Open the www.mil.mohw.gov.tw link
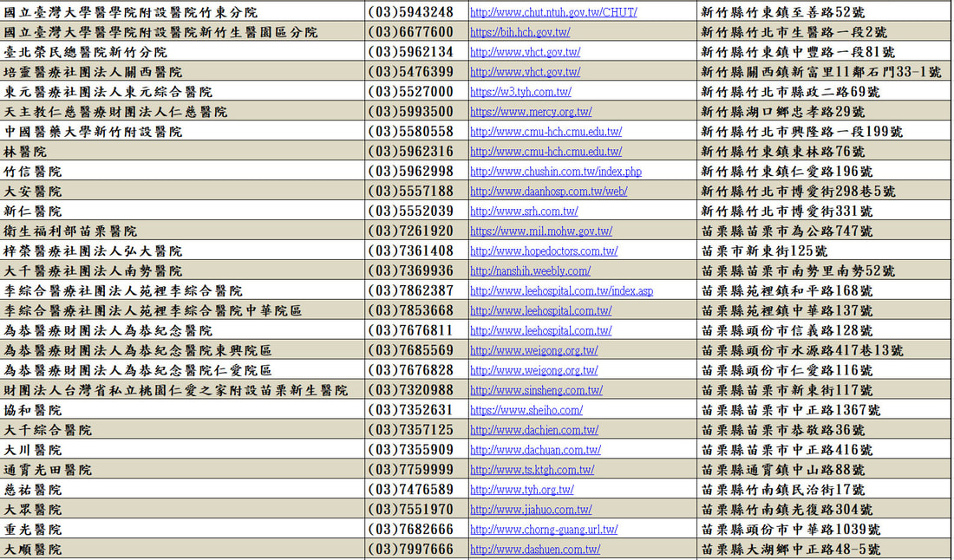The height and width of the screenshot is (560, 954). pos(541,231)
